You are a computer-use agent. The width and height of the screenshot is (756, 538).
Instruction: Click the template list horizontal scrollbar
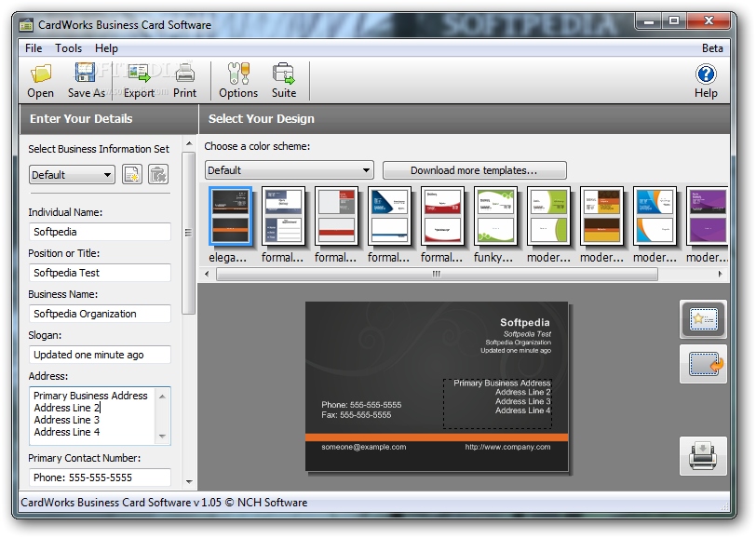(x=437, y=274)
